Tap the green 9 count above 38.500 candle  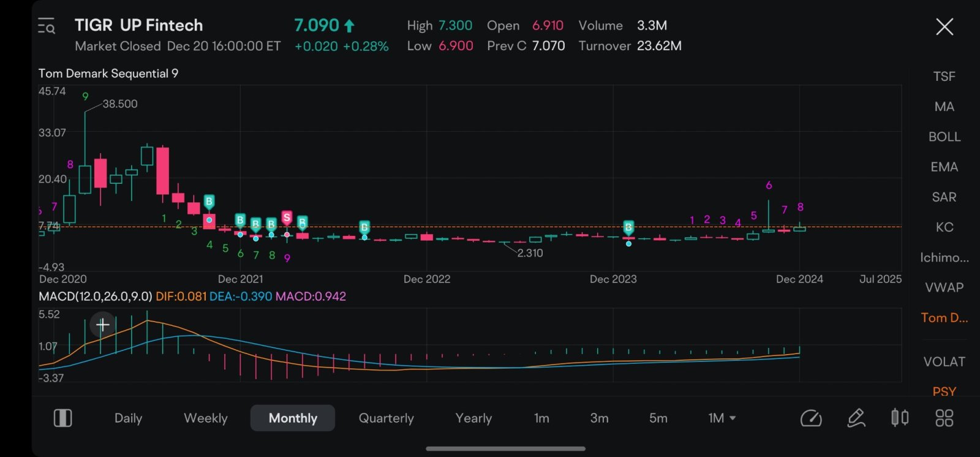[85, 96]
